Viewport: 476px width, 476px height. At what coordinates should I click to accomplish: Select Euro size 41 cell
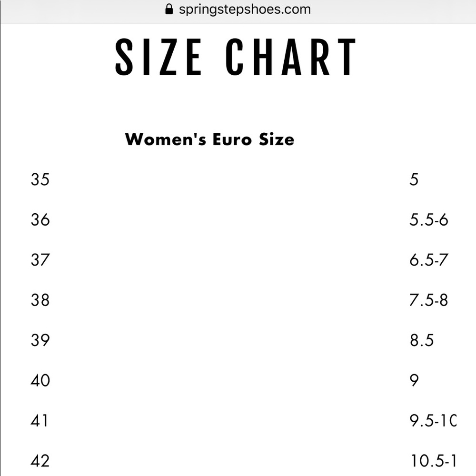pyautogui.click(x=40, y=421)
